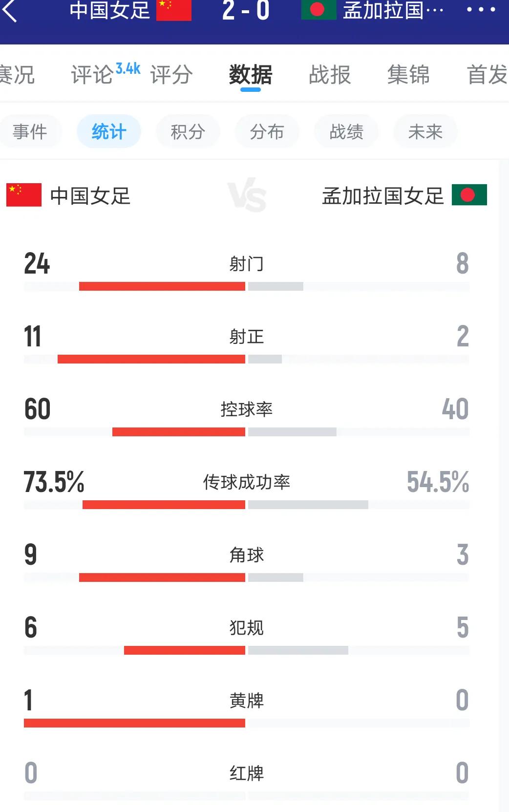This screenshot has height=812, width=509.
Task: Select the 事件 filter chip
Action: point(31,131)
